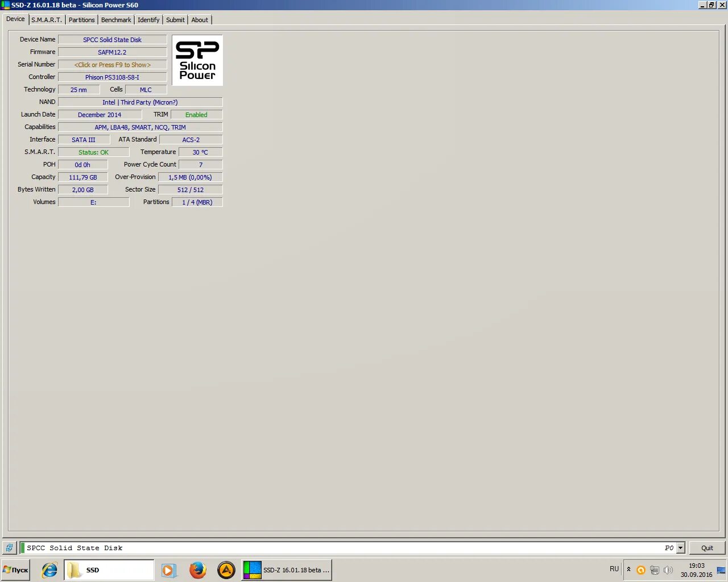Click the capabilities value APM, LBA48, SMART

click(x=140, y=127)
